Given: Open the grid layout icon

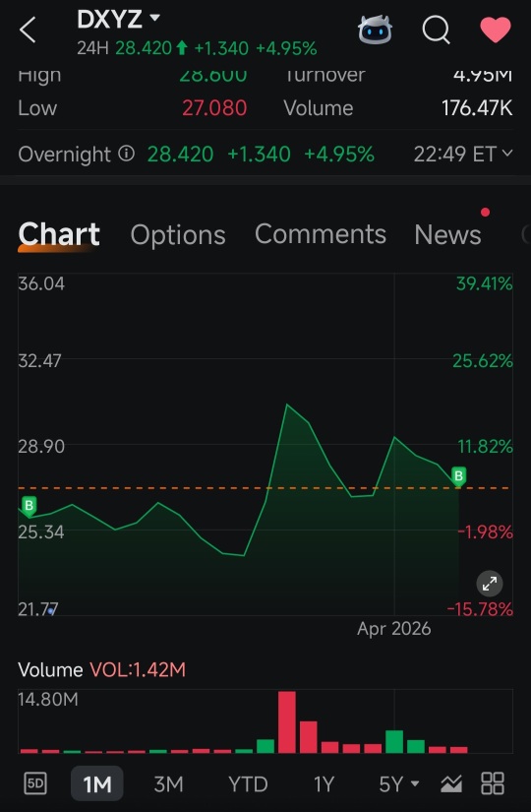Looking at the screenshot, I should pos(493,783).
